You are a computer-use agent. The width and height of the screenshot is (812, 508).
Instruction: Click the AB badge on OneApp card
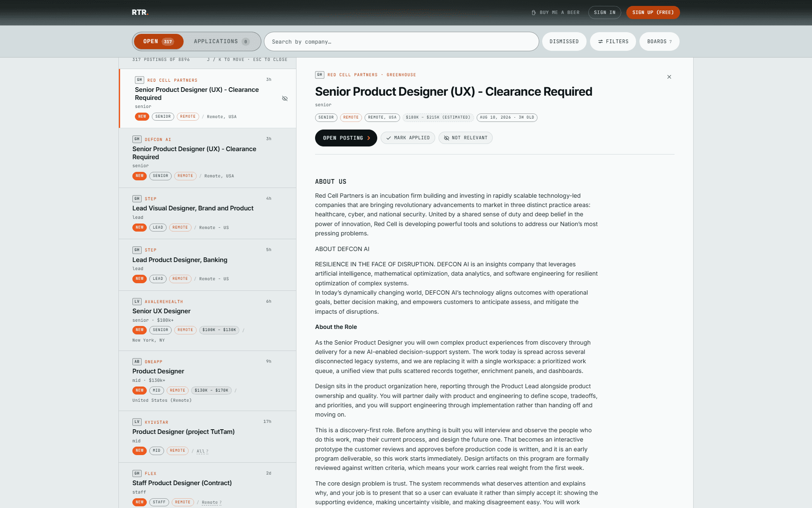(x=137, y=362)
